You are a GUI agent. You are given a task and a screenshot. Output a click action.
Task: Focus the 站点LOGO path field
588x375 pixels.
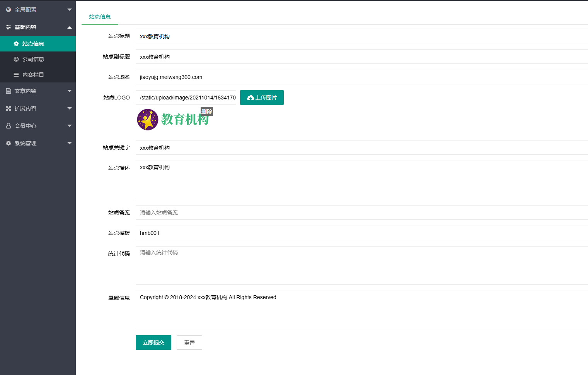click(186, 98)
